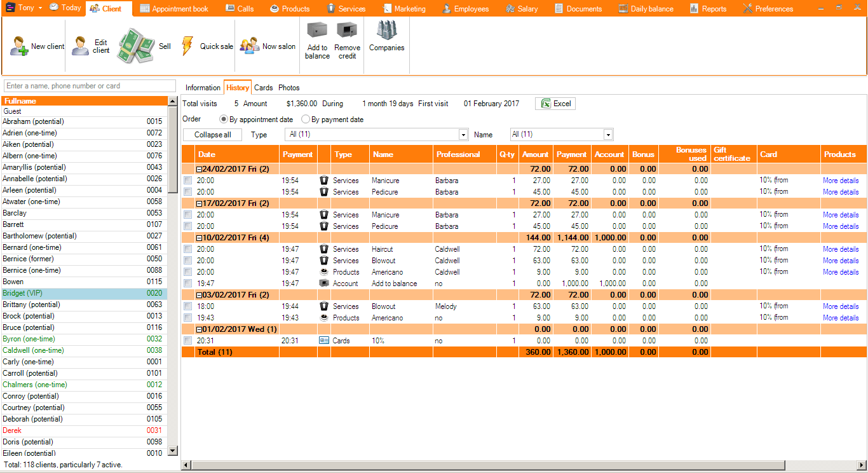Viewport: 868px width, 473px height.
Task: Check the box for Melody's Blowout row
Action: 187,306
